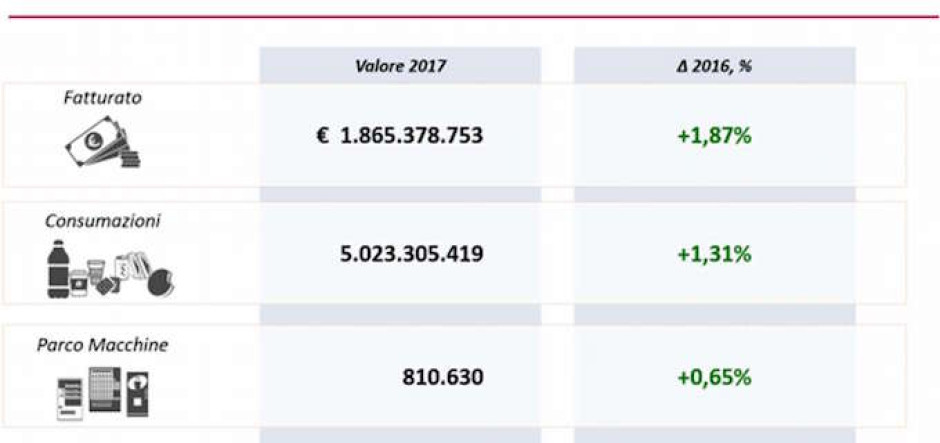Click the bitten cookie icon
The image size is (940, 443).
(159, 283)
